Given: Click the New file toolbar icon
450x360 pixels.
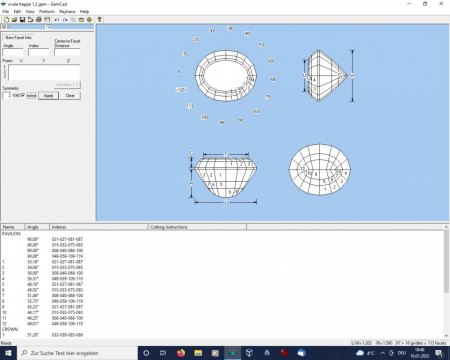Looking at the screenshot, I should (6, 20).
